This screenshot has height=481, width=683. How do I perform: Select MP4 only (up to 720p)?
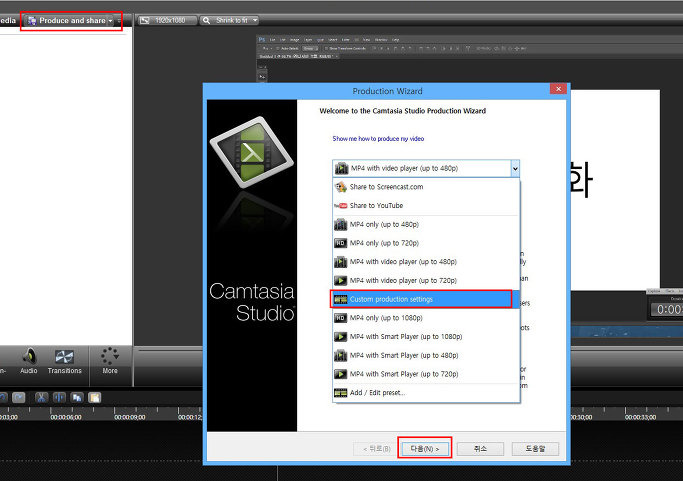[x=426, y=243]
